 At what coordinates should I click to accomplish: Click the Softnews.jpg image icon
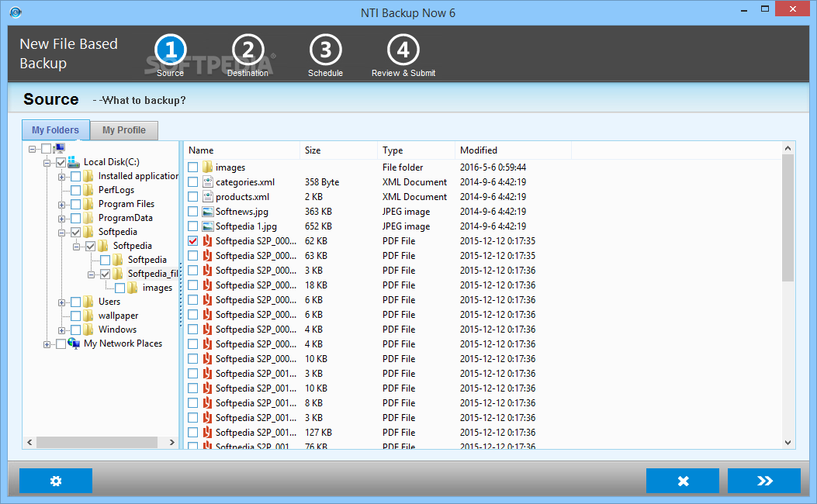click(x=207, y=212)
